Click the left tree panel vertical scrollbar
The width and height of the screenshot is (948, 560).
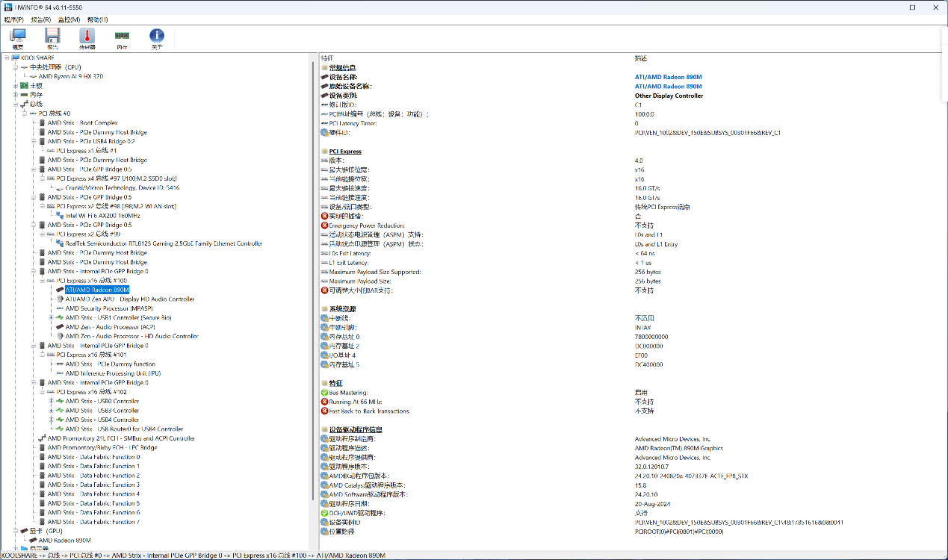315,299
